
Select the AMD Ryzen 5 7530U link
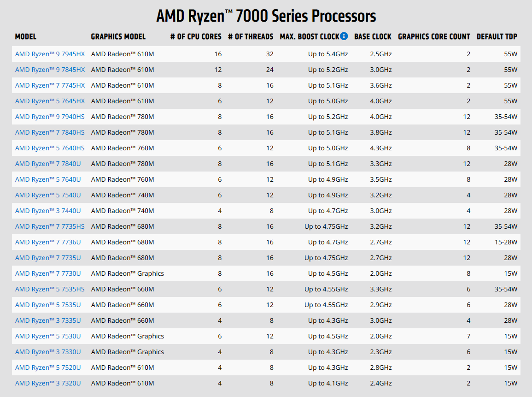click(x=48, y=336)
